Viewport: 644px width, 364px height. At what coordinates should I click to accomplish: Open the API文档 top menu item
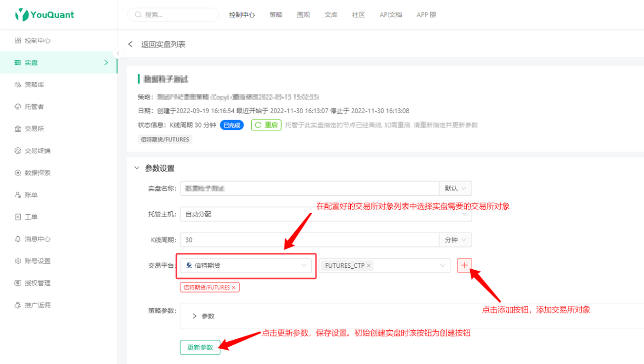(x=391, y=15)
